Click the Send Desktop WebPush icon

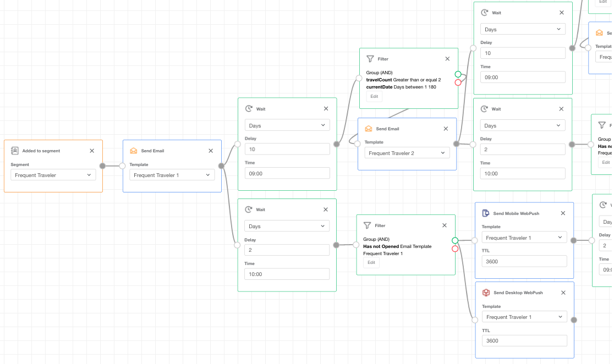[x=486, y=293]
